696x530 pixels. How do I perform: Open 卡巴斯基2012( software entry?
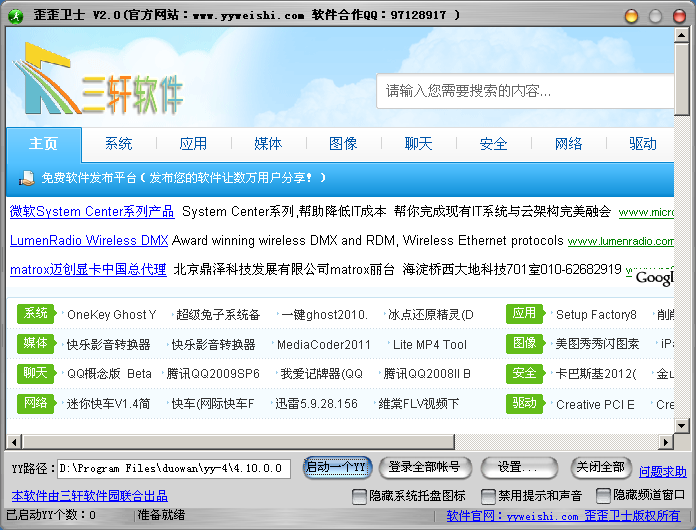pos(596,374)
